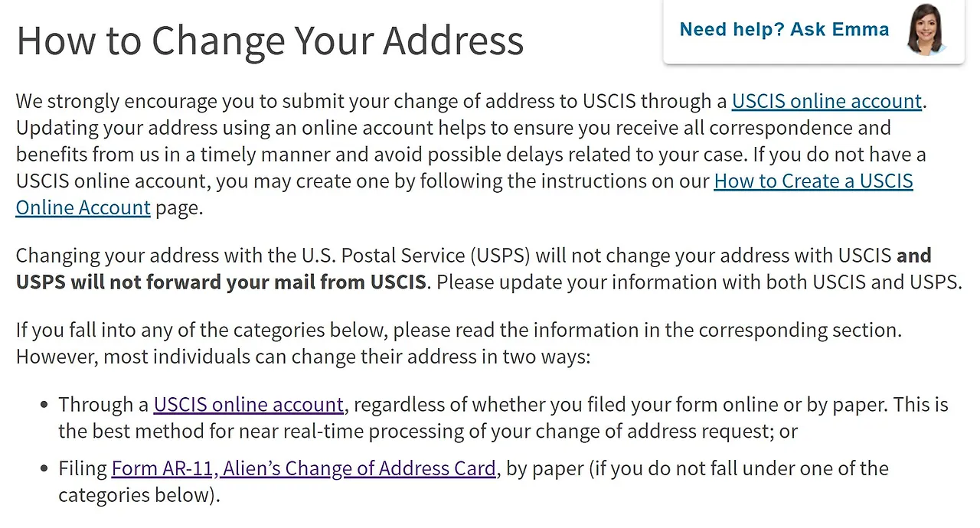Select the intro paragraph about submitting changes

coord(471,153)
